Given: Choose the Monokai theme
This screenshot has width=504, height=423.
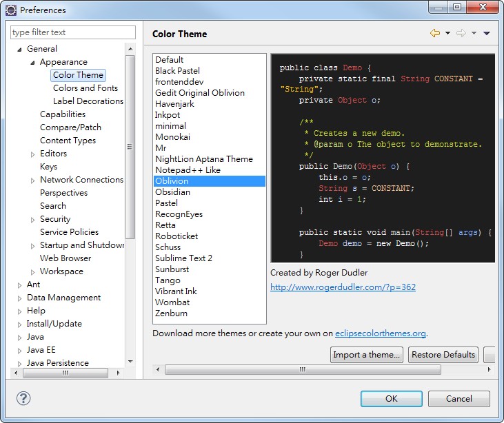Looking at the screenshot, I should coord(210,137).
